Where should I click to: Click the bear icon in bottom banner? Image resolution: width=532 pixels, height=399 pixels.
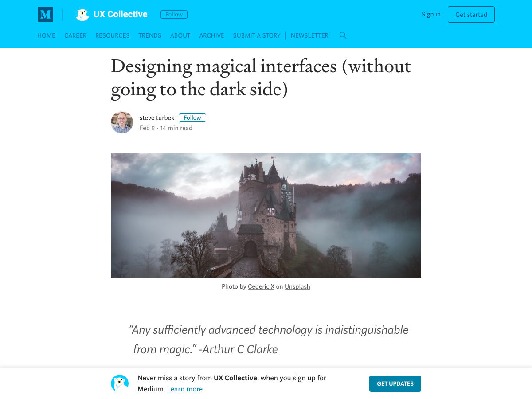120,383
